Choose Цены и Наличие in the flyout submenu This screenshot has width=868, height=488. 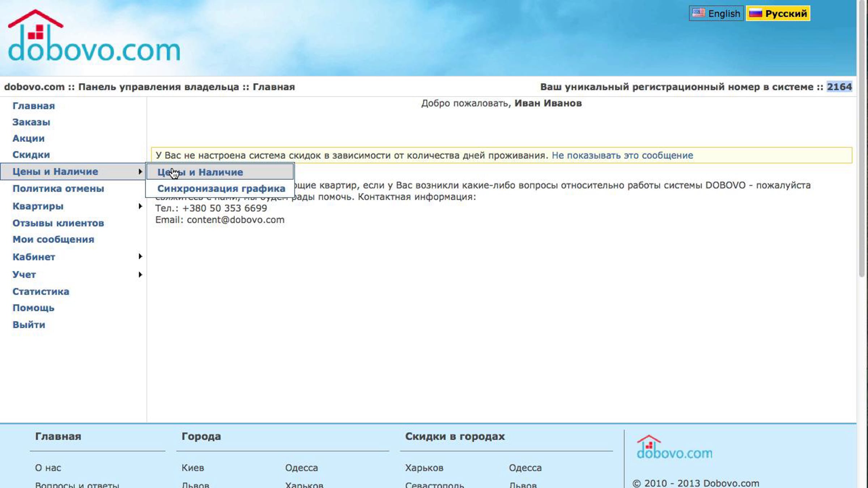coord(220,172)
